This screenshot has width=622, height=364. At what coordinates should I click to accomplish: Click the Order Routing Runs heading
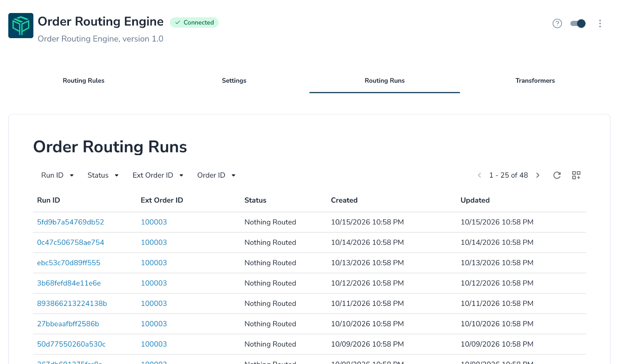click(110, 147)
